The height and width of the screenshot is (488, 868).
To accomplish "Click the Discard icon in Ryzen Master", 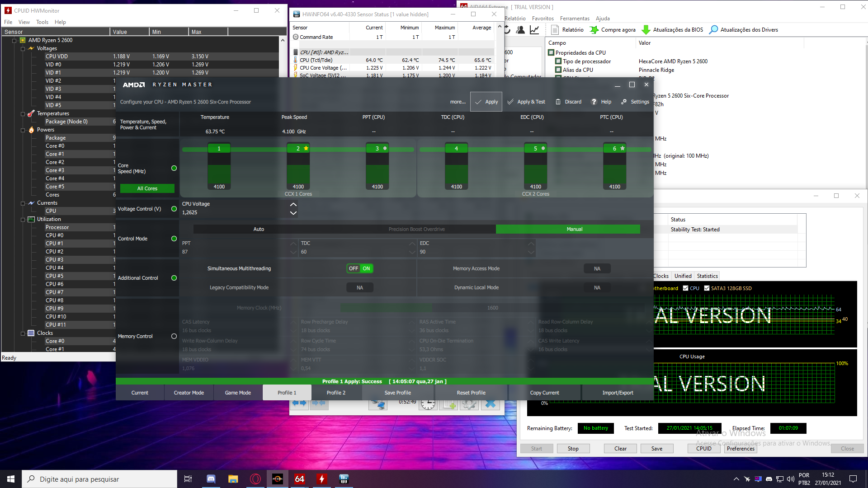I will point(558,102).
